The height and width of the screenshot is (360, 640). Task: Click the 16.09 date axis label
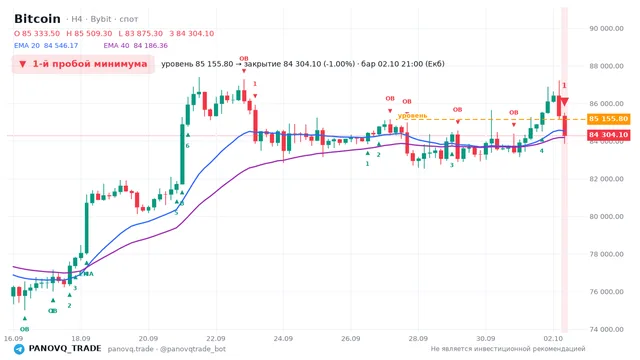coord(13,338)
